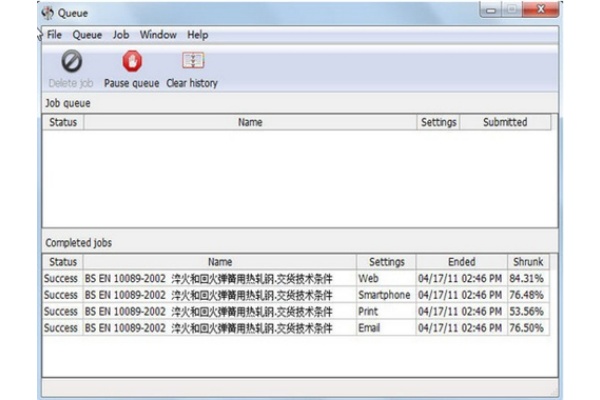Sort the Job queue by its Name column header

pyautogui.click(x=250, y=122)
